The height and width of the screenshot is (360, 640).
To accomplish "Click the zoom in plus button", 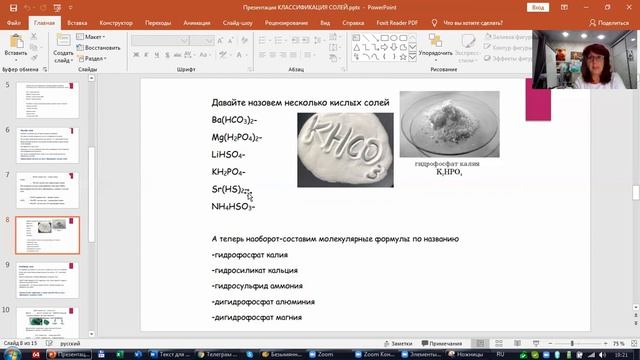I will click(x=605, y=344).
